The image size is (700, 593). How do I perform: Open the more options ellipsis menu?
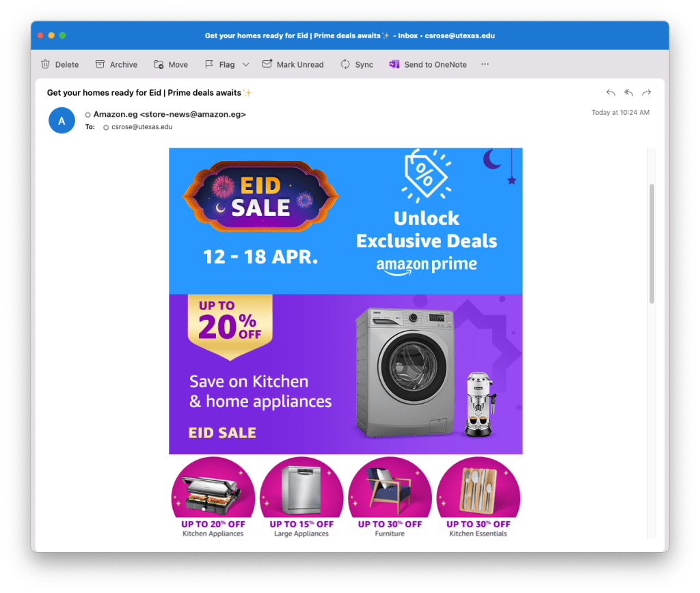pyautogui.click(x=485, y=64)
